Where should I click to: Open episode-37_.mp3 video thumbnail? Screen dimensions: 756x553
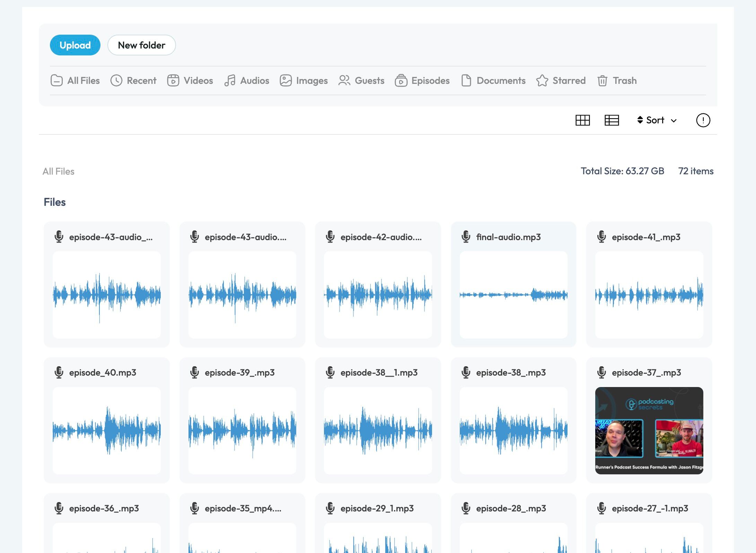649,430
